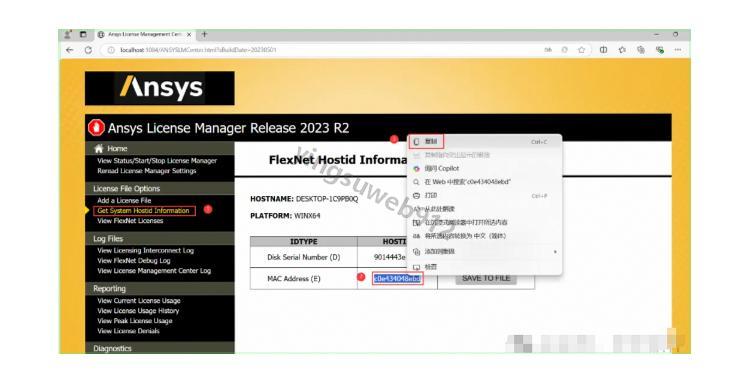
Task: Choose Search the web for 'c0e434048ebd'
Action: click(484, 182)
